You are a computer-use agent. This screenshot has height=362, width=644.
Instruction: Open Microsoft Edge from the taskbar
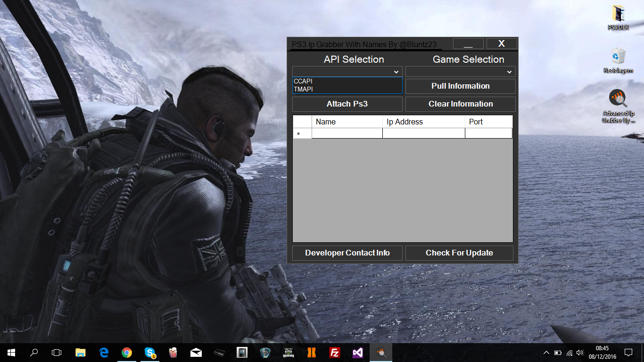tap(104, 353)
